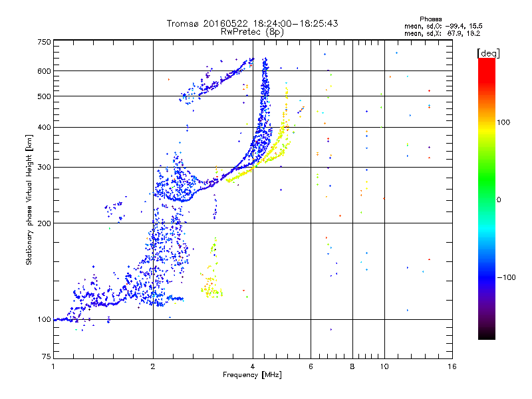Click the y-axis tick label '600'
This screenshot has width=532, height=399.
coord(44,71)
